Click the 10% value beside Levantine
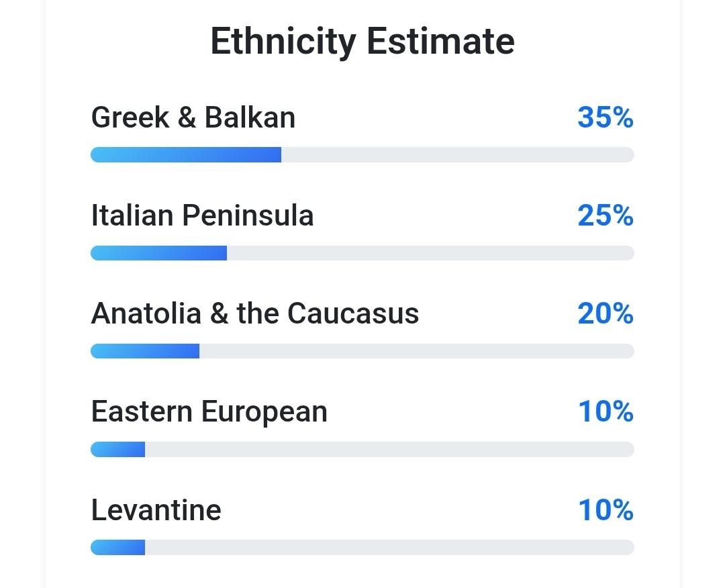Image resolution: width=725 pixels, height=588 pixels. (606, 509)
